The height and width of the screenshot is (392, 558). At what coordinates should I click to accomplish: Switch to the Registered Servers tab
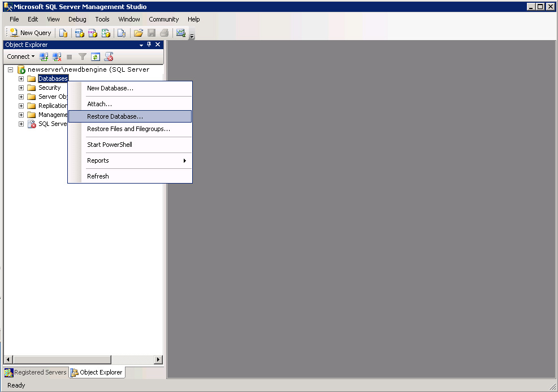[x=36, y=372]
